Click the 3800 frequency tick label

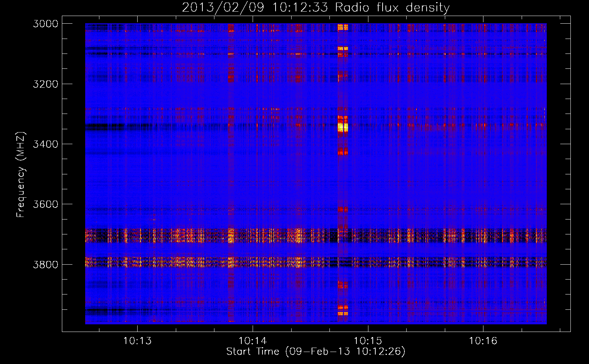[x=46, y=265]
